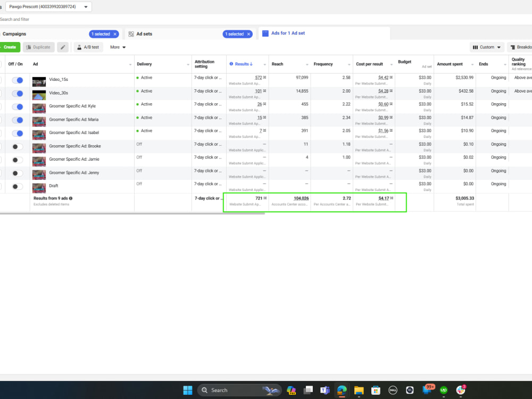532x399 pixels.
Task: Open Microsoft Teams from taskbar
Action: pos(325,390)
